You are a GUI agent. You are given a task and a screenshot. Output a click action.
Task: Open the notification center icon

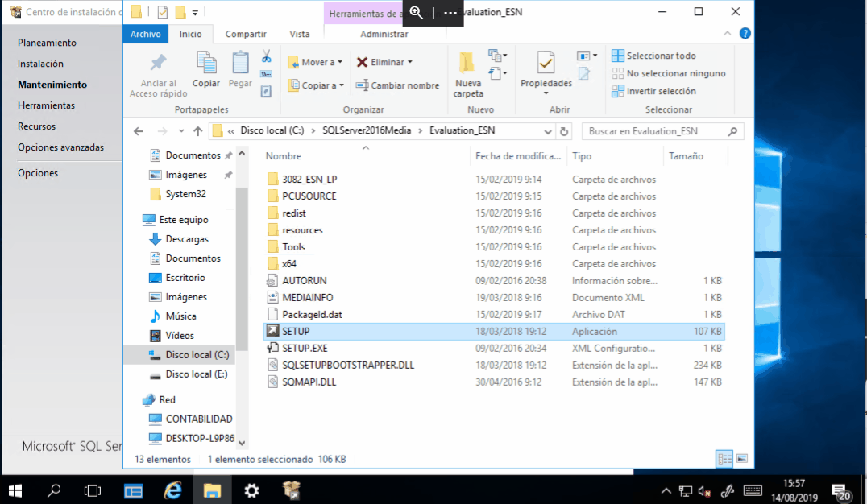click(x=841, y=491)
